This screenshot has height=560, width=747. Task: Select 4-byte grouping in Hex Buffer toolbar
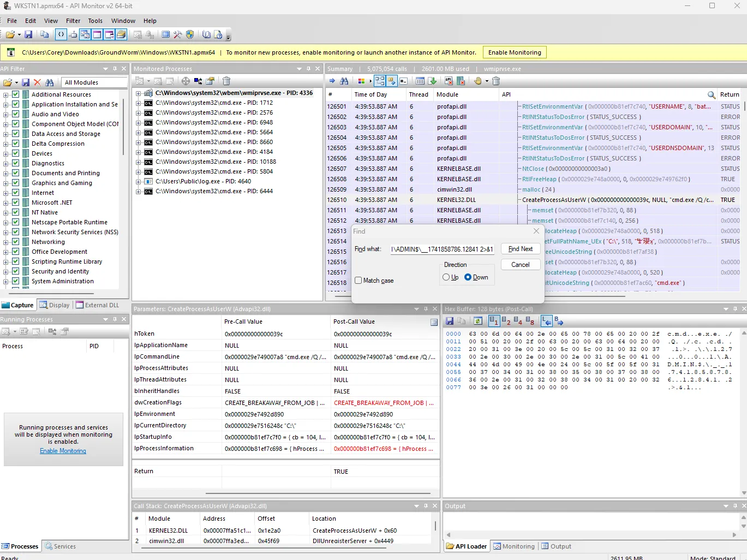518,321
